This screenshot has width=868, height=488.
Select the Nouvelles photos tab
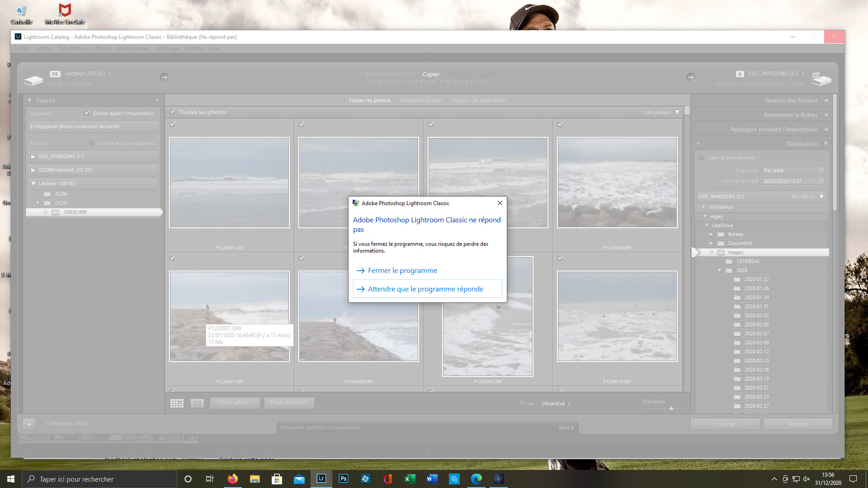(421, 100)
